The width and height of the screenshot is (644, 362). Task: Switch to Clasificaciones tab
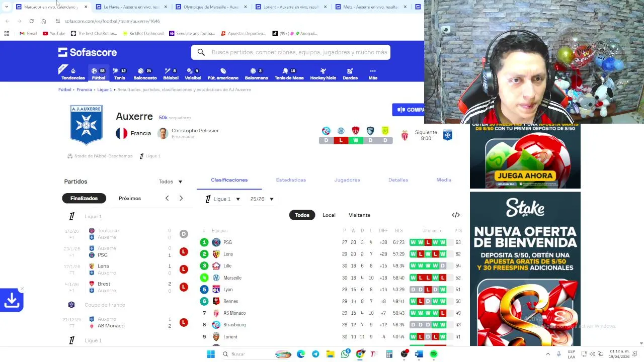229,180
